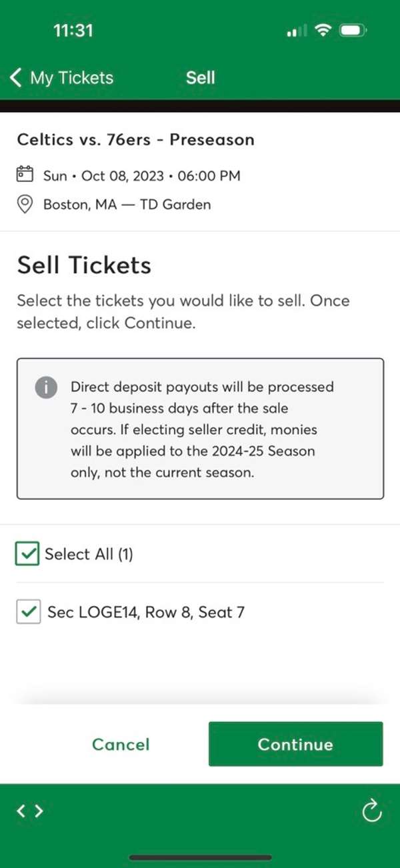Open the My Tickets screen
400x868 pixels.
click(71, 77)
